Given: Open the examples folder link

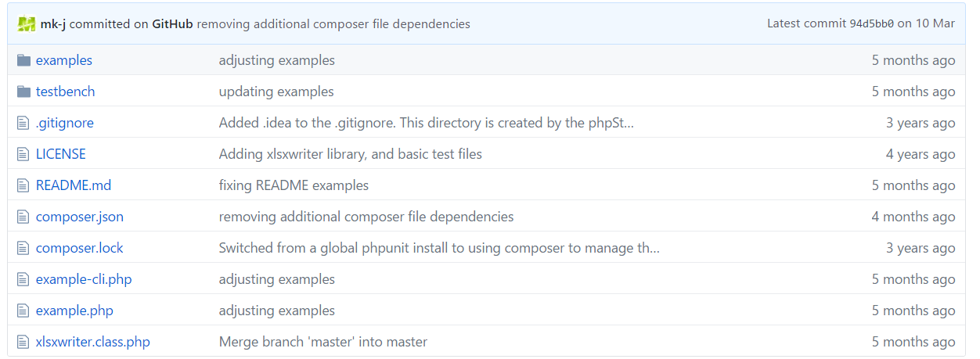Looking at the screenshot, I should [64, 60].
